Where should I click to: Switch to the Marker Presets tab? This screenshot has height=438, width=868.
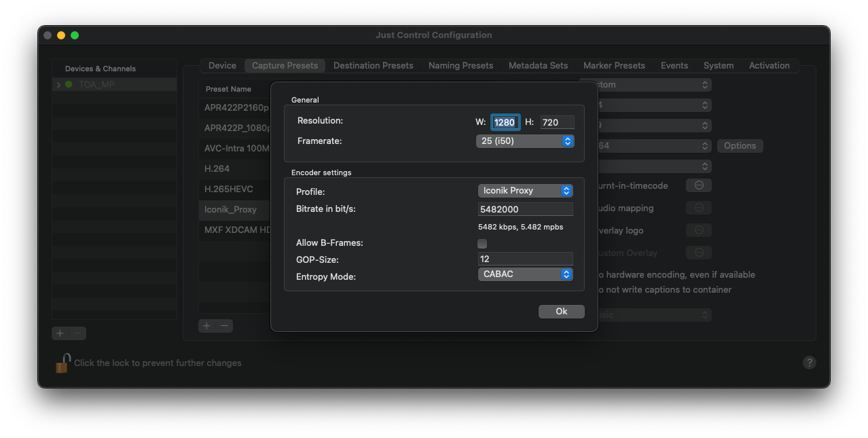point(614,66)
